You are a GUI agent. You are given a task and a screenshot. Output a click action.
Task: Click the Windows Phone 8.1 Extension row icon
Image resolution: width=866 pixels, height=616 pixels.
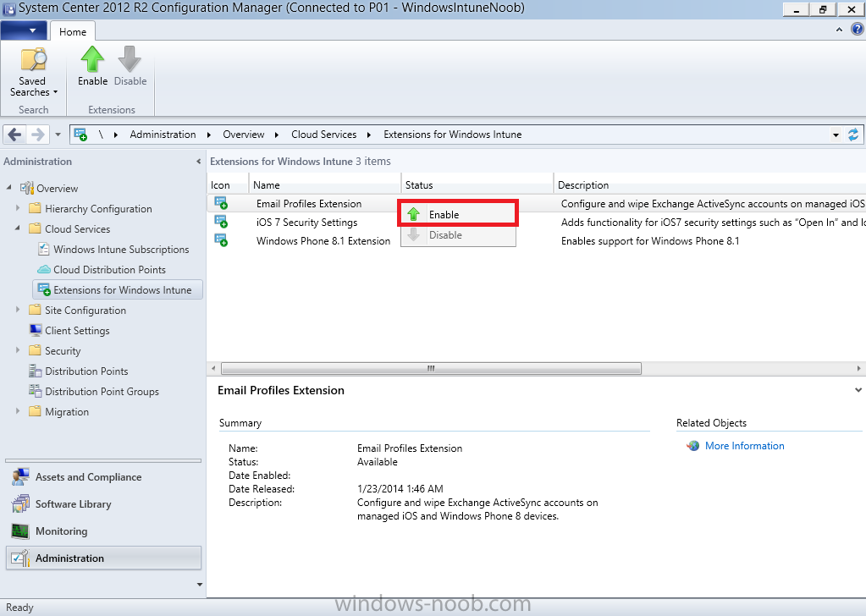click(221, 240)
